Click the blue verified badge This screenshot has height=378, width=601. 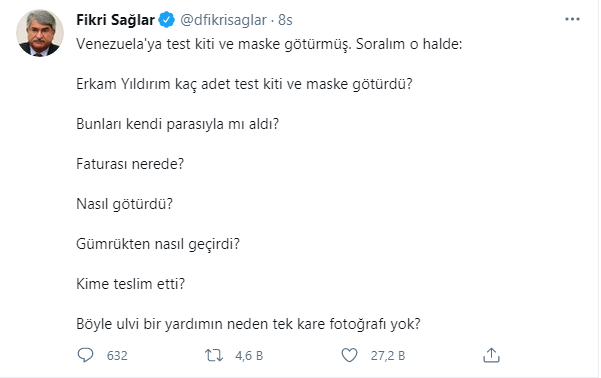tap(166, 20)
